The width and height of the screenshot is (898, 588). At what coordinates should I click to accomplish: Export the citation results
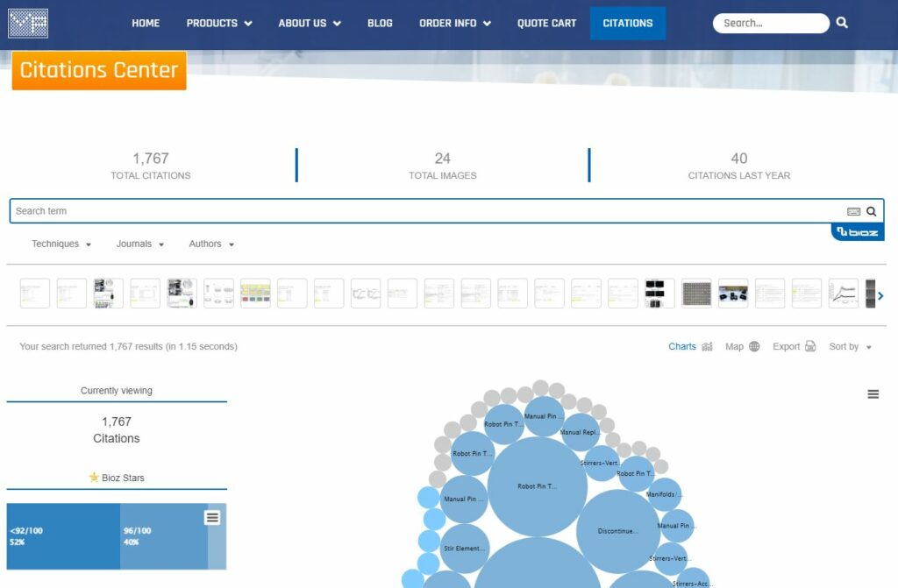(794, 347)
